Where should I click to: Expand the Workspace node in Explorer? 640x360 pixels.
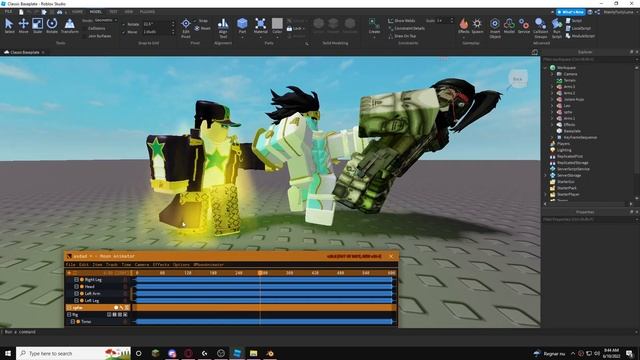tap(546, 68)
